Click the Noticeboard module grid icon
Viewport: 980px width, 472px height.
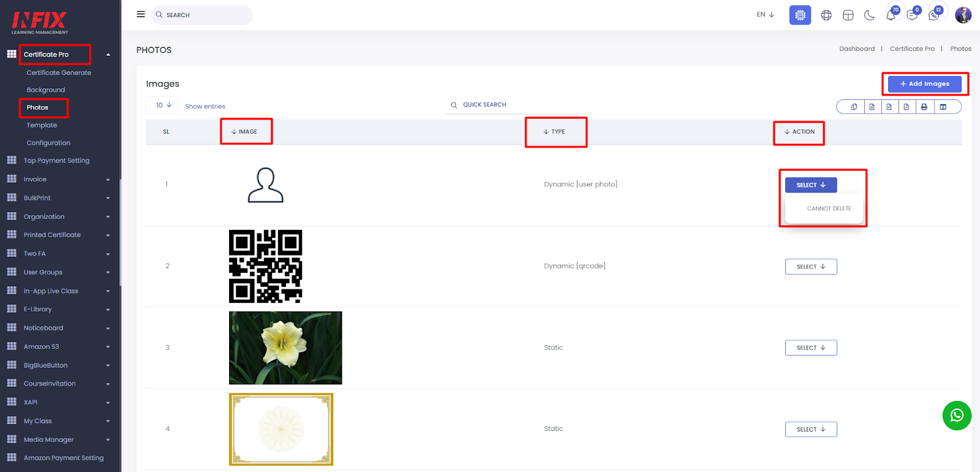12,327
